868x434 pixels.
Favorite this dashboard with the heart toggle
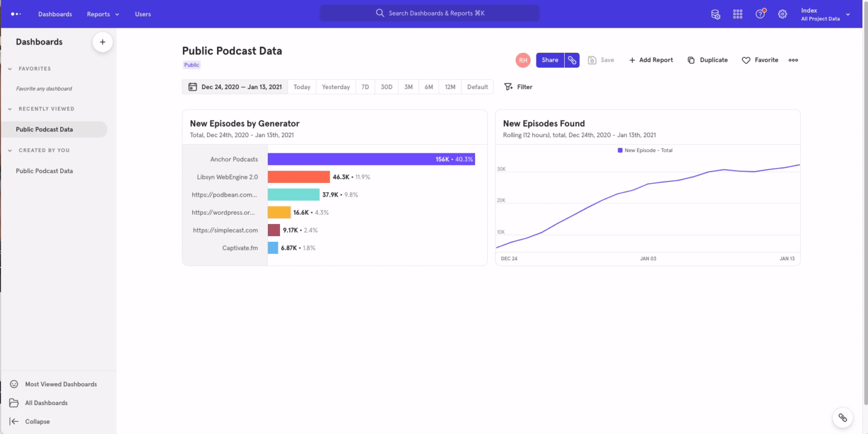point(760,60)
